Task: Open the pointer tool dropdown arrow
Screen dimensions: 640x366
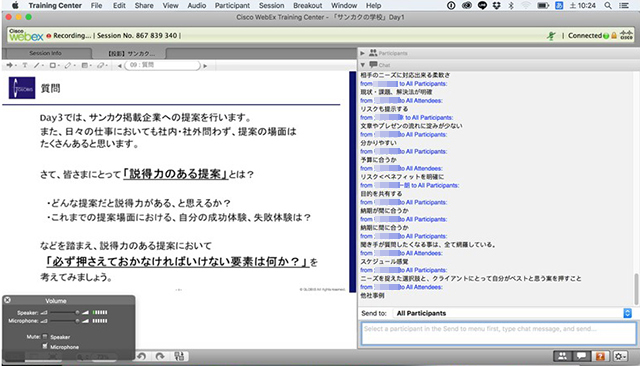Action: (16, 66)
